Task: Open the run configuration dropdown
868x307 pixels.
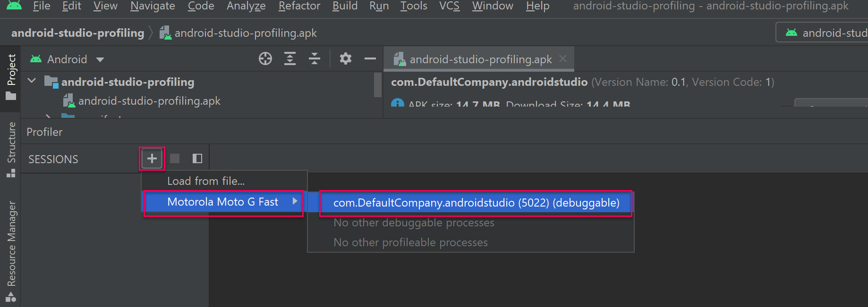Action: [x=822, y=33]
